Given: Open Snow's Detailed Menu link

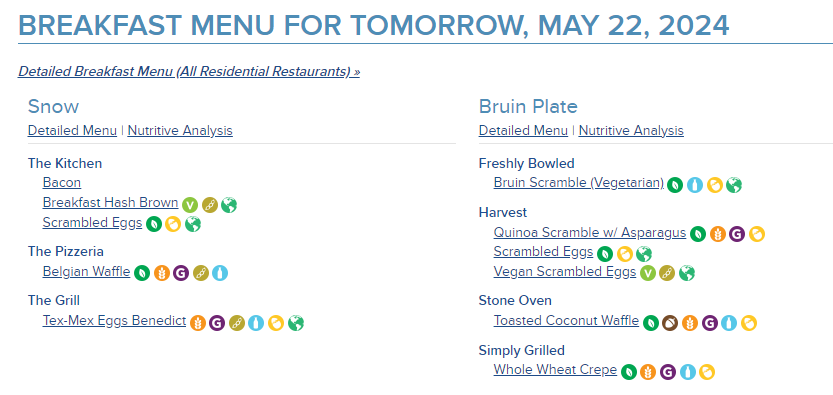Looking at the screenshot, I should click(72, 130).
